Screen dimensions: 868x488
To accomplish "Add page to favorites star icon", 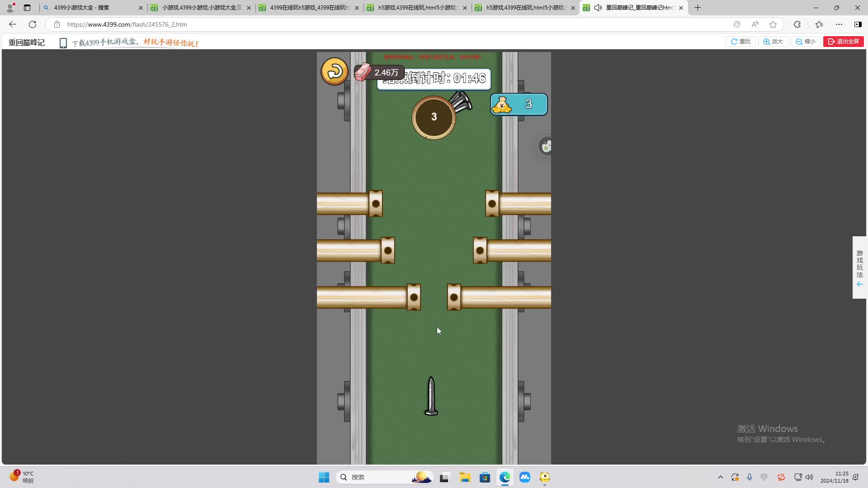I will pos(773,24).
